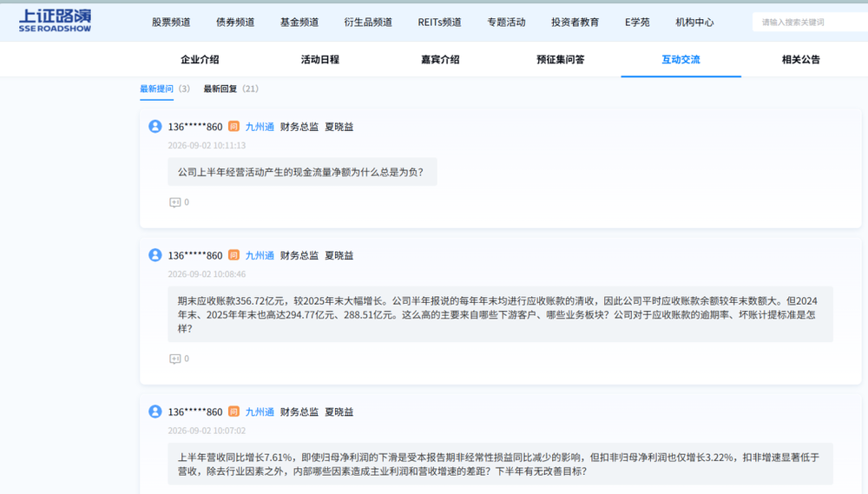
Task: Click the orange question badge in first post
Action: tap(233, 126)
